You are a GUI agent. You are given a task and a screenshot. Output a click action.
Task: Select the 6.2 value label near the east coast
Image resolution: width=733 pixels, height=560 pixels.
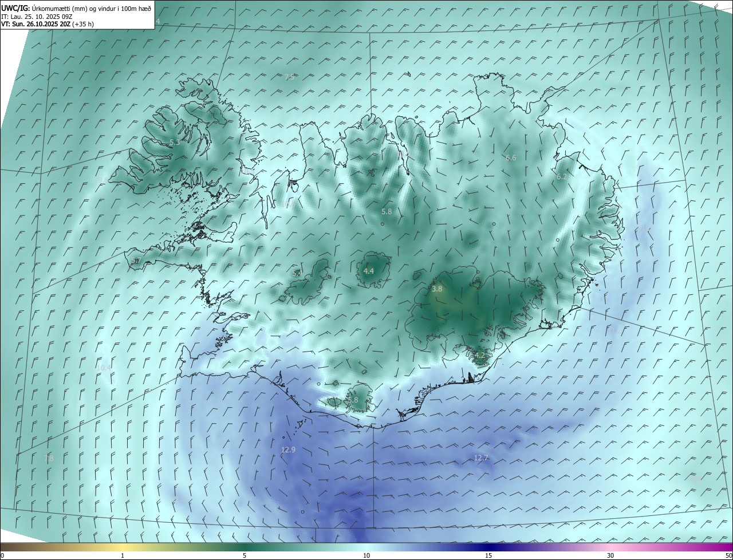point(562,177)
